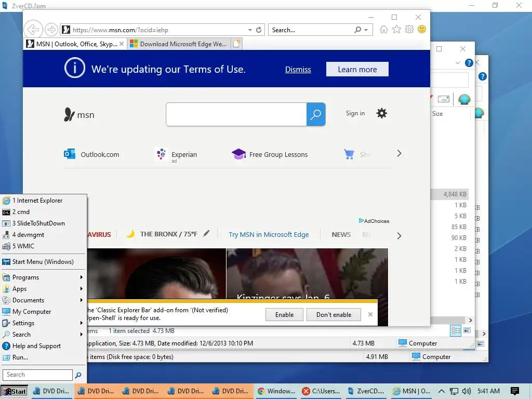Expand Search submenu in start menu
This screenshot has height=399, width=532.
click(x=44, y=334)
